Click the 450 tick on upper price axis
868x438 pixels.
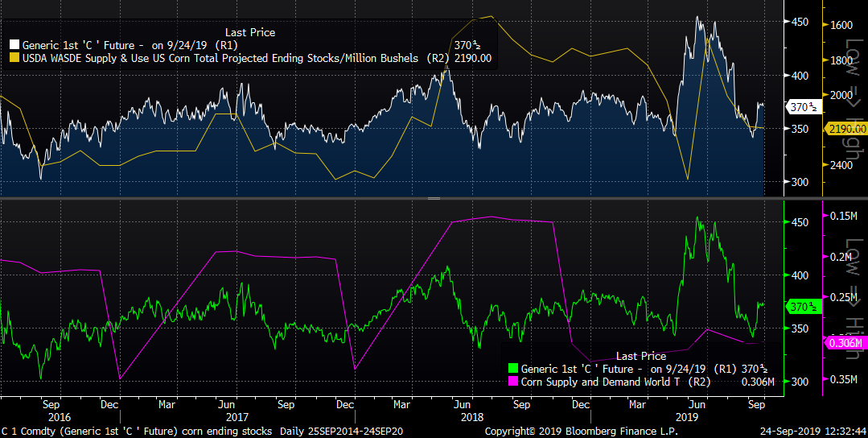[x=799, y=22]
